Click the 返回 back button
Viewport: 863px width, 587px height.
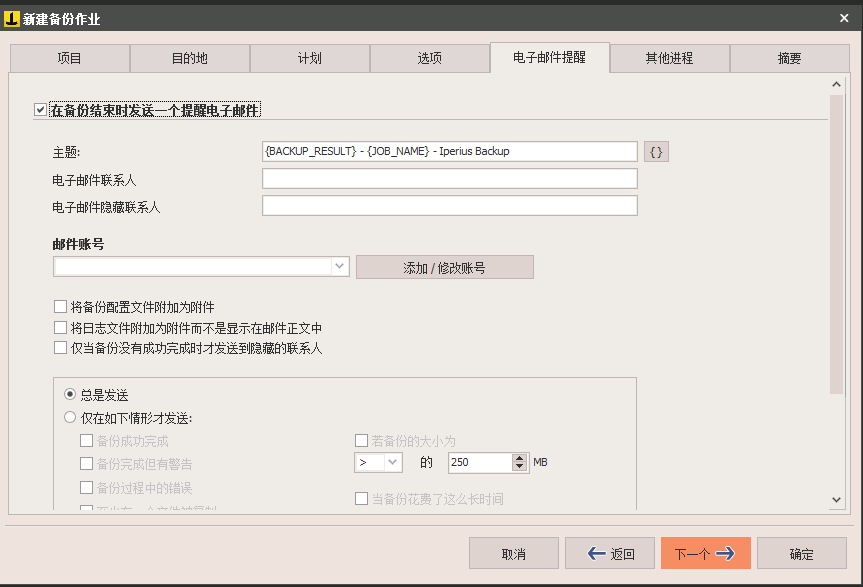610,553
